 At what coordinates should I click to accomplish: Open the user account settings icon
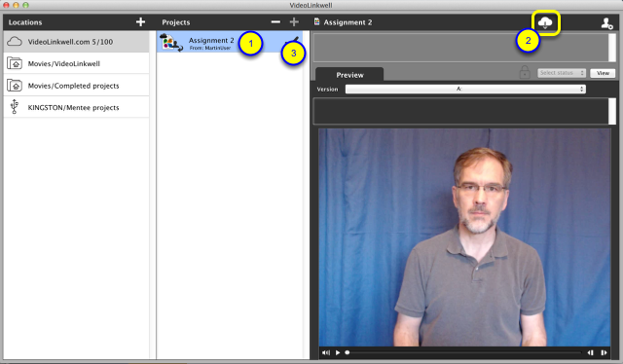(606, 23)
